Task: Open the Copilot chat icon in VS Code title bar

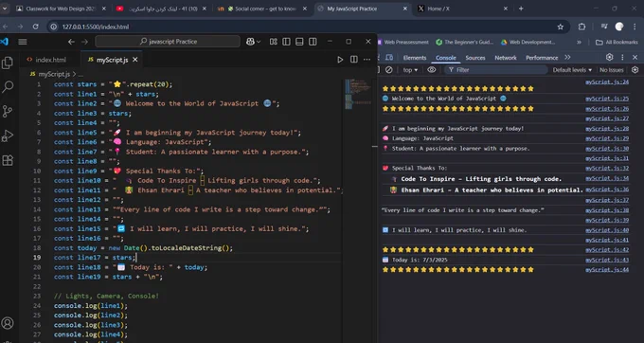Action: [x=250, y=42]
